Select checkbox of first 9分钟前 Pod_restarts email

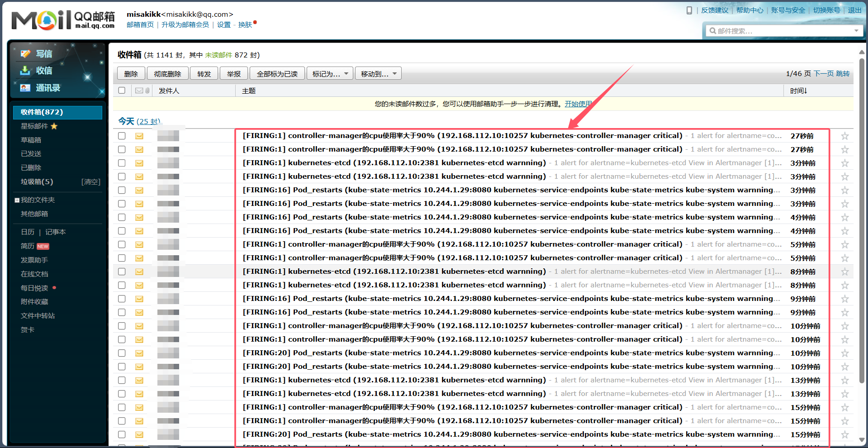122,299
